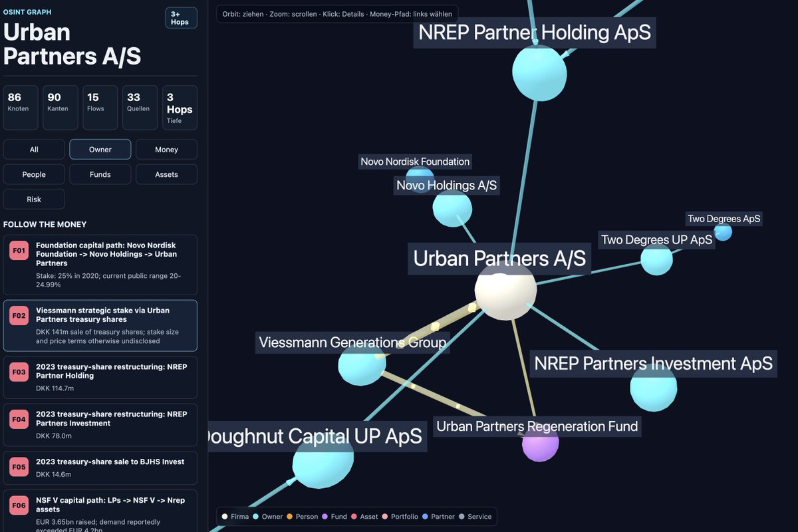The height and width of the screenshot is (532, 798).
Task: Click the Novo Nordisk Foundation label
Action: (415, 162)
